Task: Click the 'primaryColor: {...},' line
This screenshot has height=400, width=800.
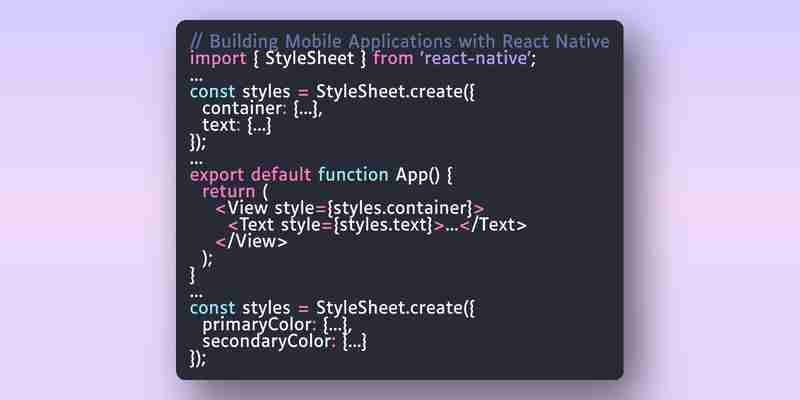Action: (x=277, y=325)
